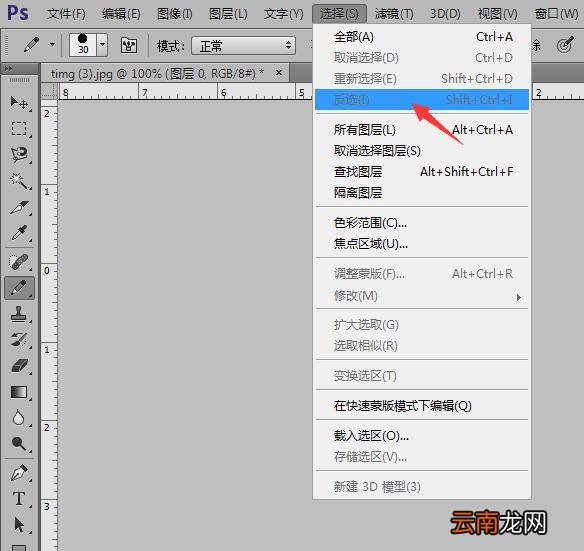584x551 pixels.
Task: Choose 存储选区(V)... menu entry
Action: pyautogui.click(x=423, y=457)
